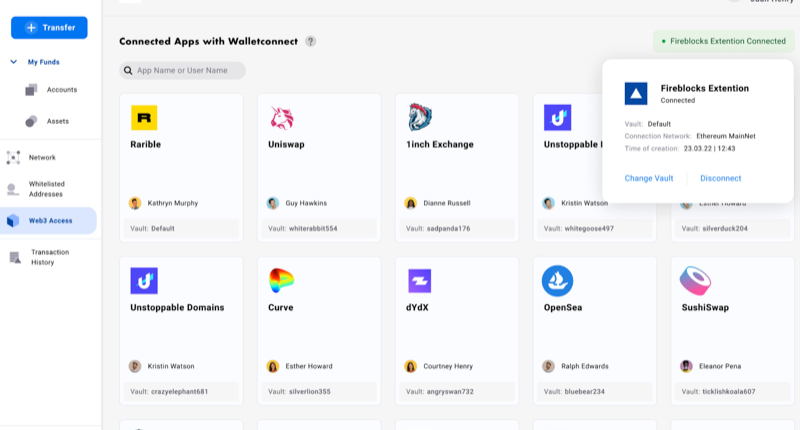Collapse the My Funds section chevron

[13, 62]
